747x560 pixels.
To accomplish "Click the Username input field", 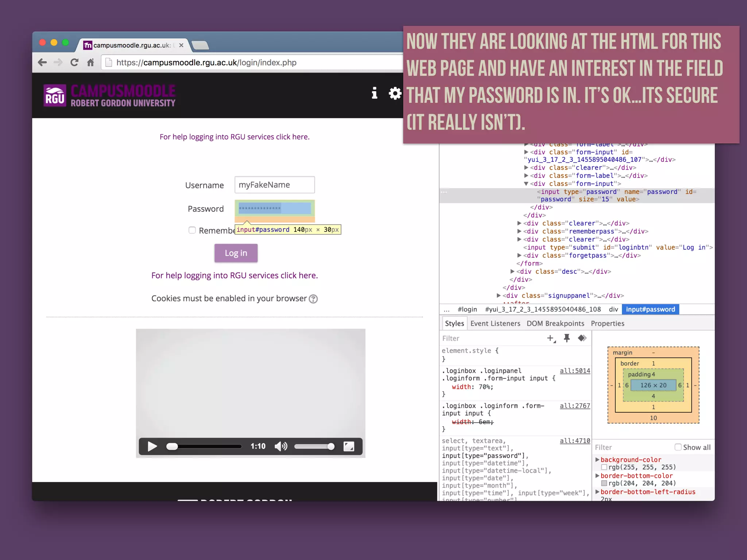I will pyautogui.click(x=274, y=185).
